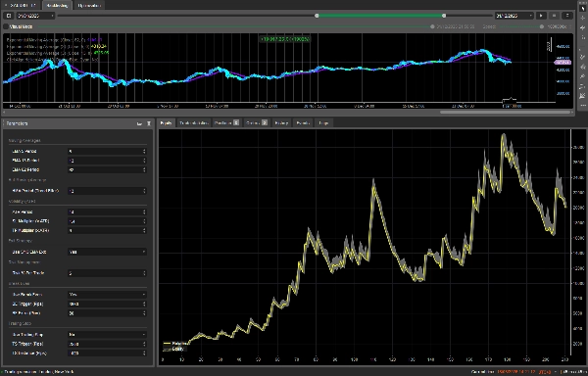588x376 pixels.
Task: Open the Use OPC EMA Exit dropdown
Action: [107, 252]
